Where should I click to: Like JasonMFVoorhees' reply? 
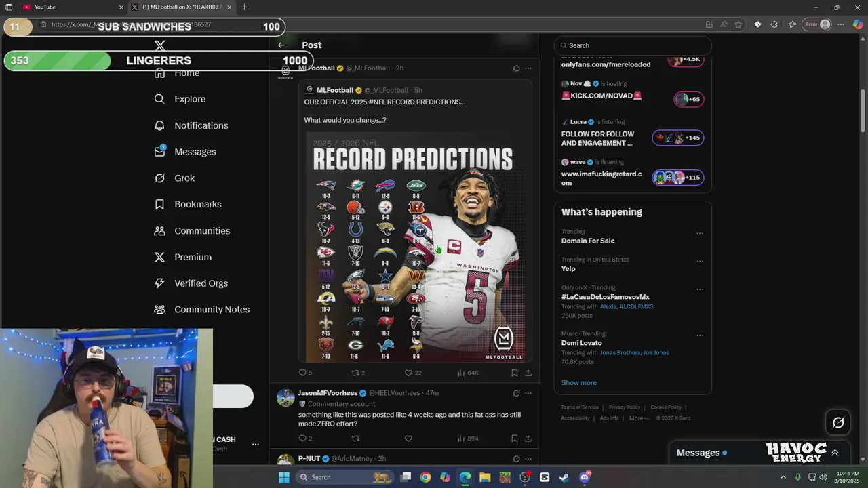(408, 439)
